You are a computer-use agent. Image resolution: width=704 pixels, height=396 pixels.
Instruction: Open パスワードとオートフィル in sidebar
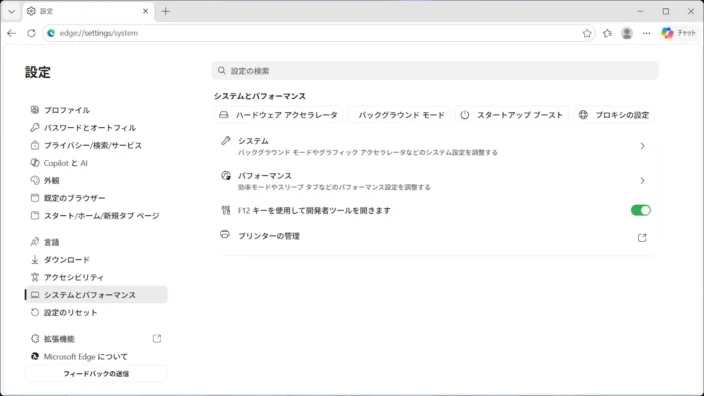[x=96, y=128]
